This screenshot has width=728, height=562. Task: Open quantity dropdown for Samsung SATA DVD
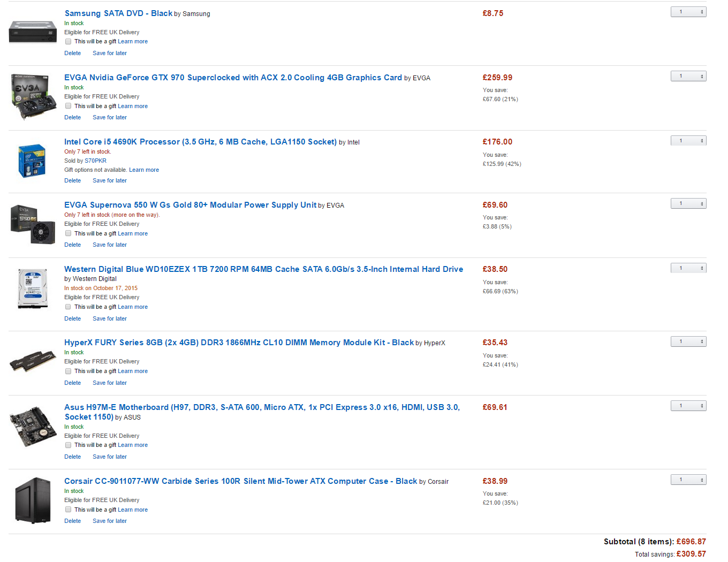click(x=688, y=12)
